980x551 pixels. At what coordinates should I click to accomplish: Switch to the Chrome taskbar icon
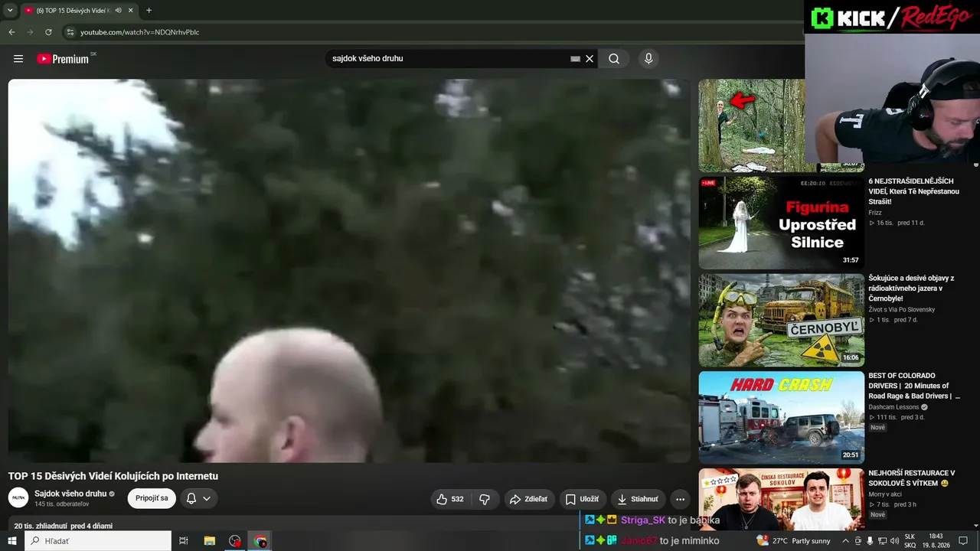(x=260, y=541)
